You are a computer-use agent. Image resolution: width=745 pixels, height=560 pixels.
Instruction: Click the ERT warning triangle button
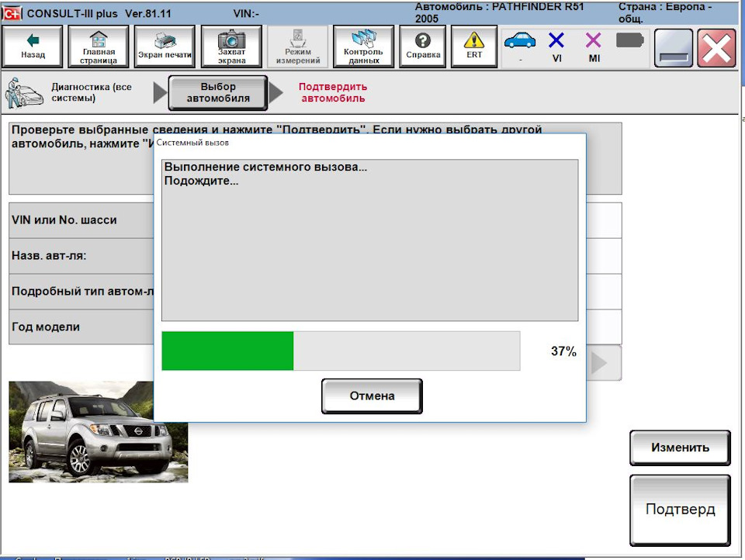click(474, 47)
